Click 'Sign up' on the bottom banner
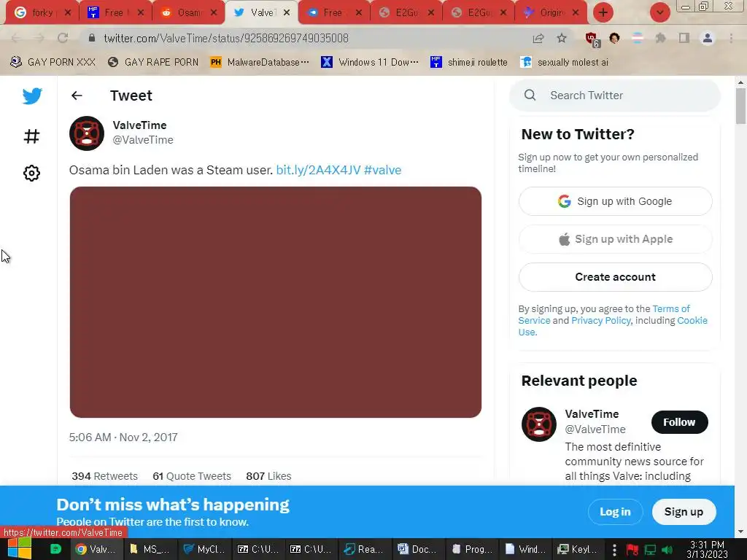747x560 pixels. 684,511
